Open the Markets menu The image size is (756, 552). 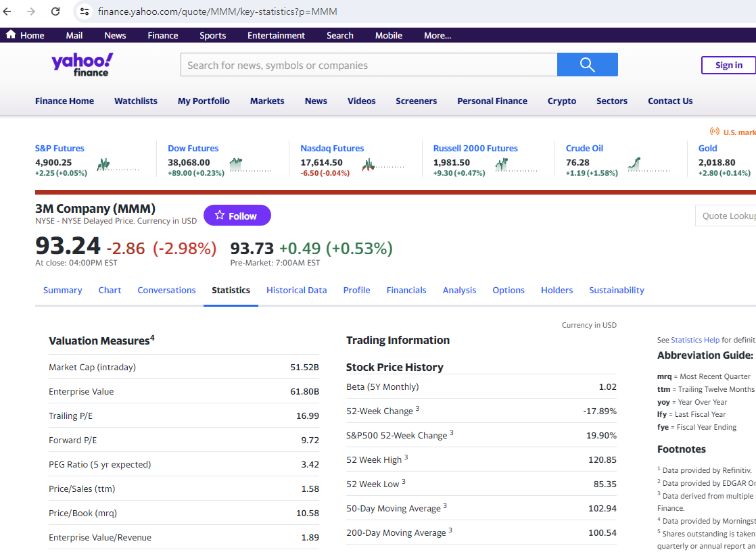(267, 101)
